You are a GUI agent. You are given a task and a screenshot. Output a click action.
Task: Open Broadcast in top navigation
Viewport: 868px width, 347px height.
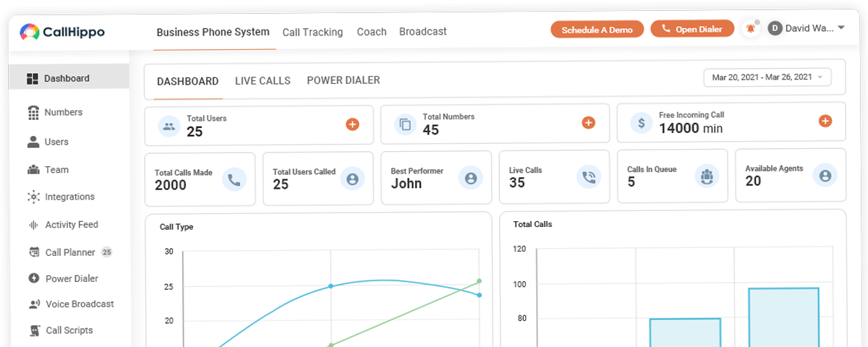click(x=423, y=32)
